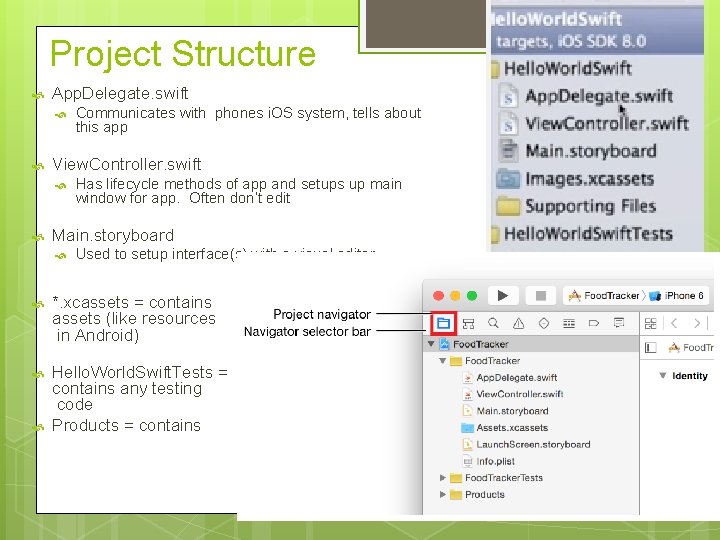
Task: Click the Swift file icon beside AppDelegate.swift in FoodTracker
Action: (x=467, y=377)
